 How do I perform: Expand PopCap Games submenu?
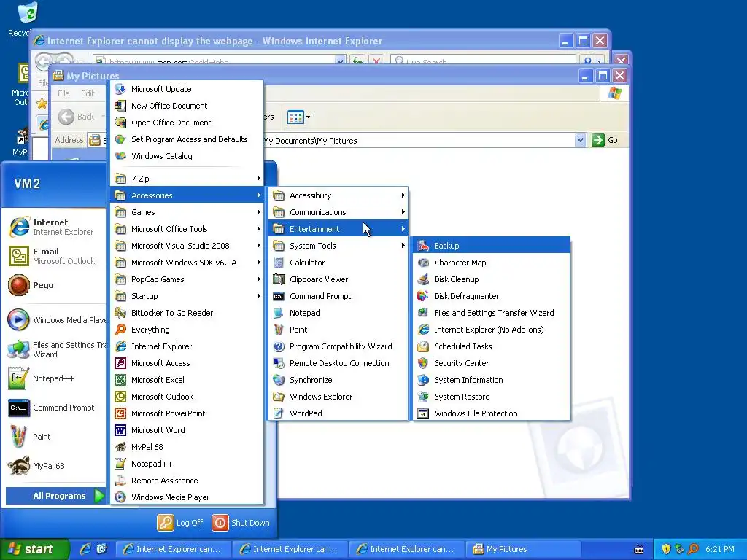[x=187, y=279]
